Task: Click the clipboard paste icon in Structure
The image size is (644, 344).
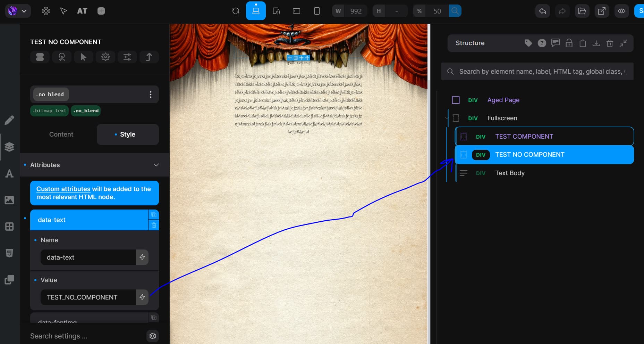Action: [583, 43]
